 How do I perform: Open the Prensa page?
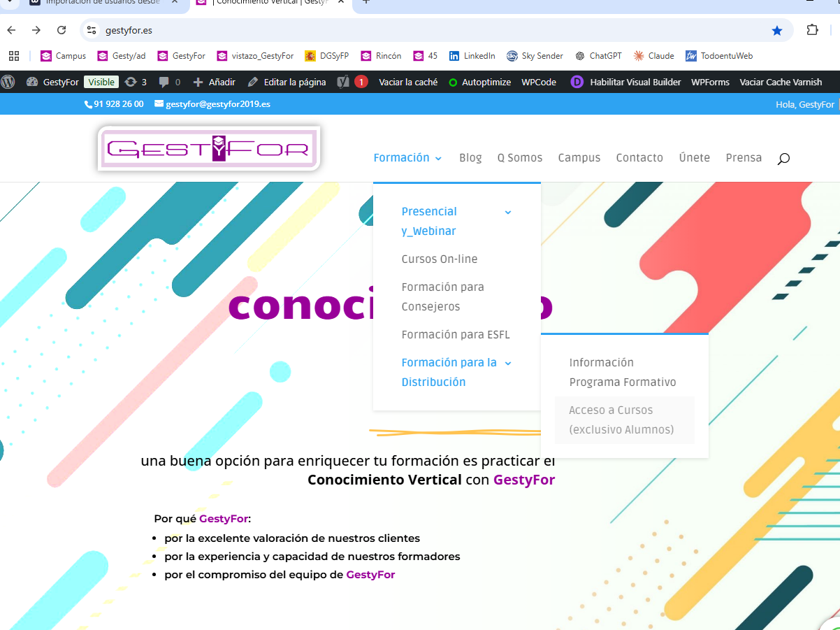point(744,157)
